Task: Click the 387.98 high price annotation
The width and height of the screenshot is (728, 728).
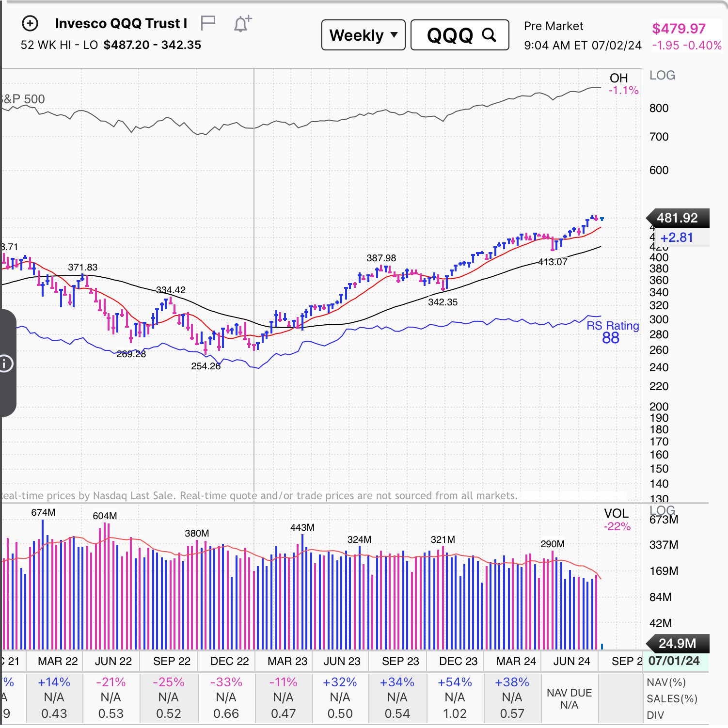Action: point(381,258)
